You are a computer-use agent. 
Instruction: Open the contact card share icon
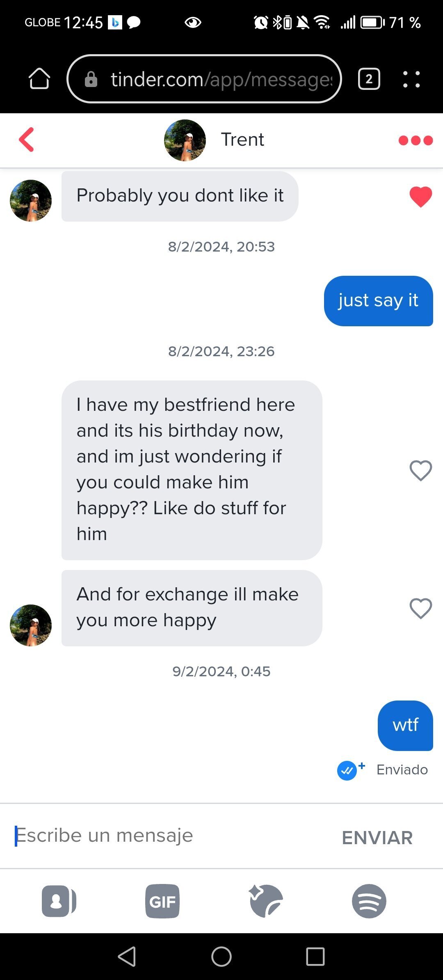tap(59, 901)
